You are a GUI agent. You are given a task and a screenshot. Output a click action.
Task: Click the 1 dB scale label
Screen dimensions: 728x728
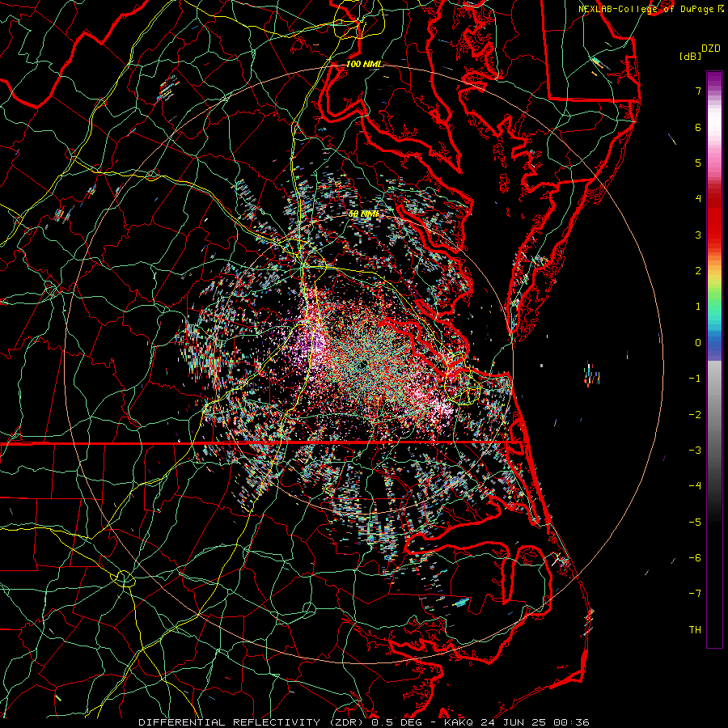698,307
